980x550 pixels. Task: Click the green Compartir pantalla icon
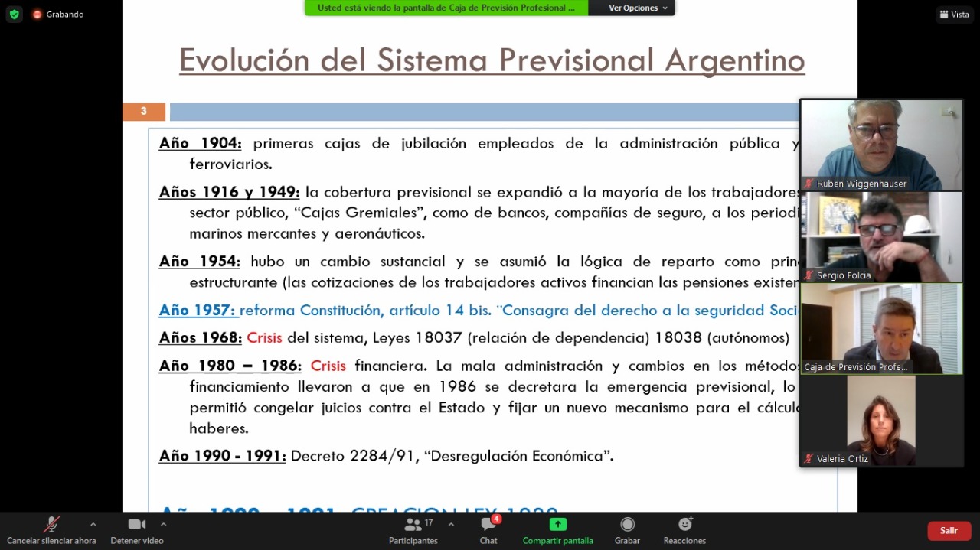point(558,524)
